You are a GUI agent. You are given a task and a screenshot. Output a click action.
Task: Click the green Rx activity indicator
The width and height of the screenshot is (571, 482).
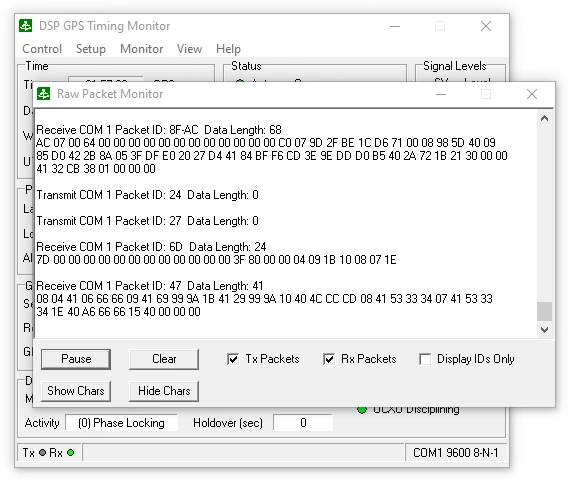71,453
